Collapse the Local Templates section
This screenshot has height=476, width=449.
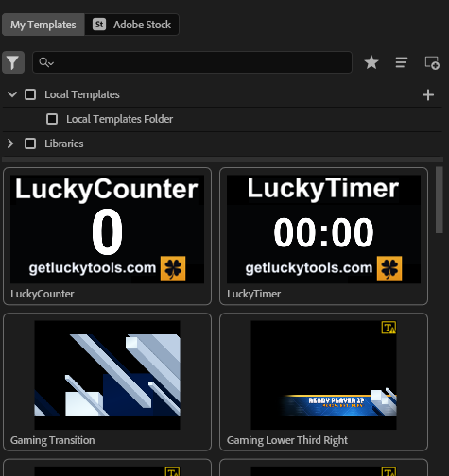point(12,94)
